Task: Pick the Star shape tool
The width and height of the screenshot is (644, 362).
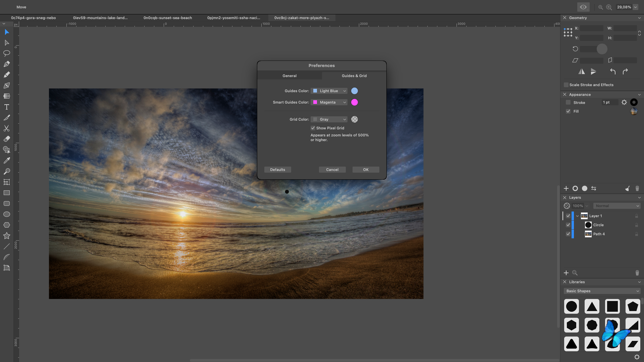Action: (6, 236)
